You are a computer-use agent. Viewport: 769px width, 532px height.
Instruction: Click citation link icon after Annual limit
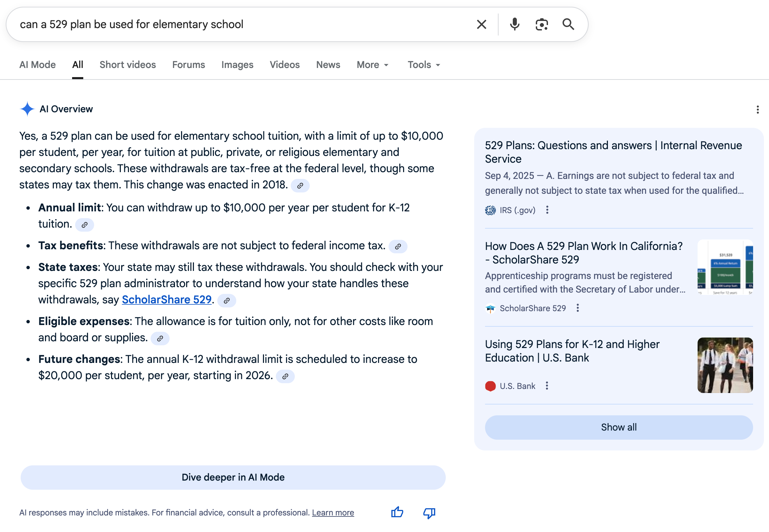pyautogui.click(x=85, y=225)
